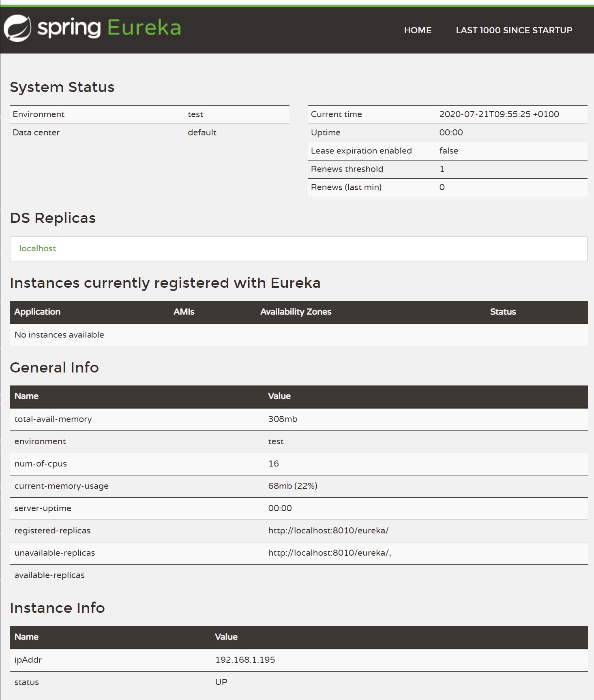
Task: Open the localhost replica link
Action: 38,248
